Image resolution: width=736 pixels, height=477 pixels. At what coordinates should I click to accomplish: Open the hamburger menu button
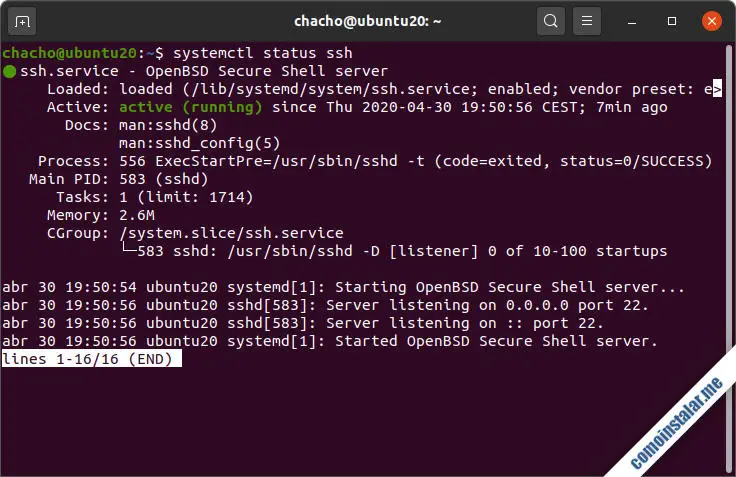588,20
